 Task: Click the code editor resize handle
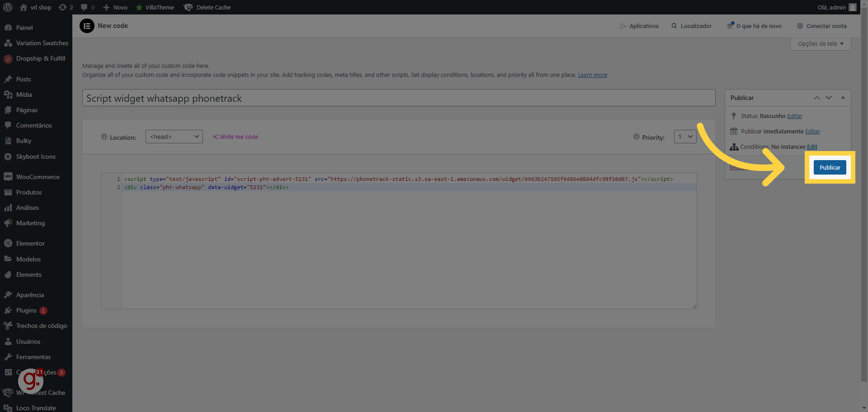pyautogui.click(x=694, y=306)
